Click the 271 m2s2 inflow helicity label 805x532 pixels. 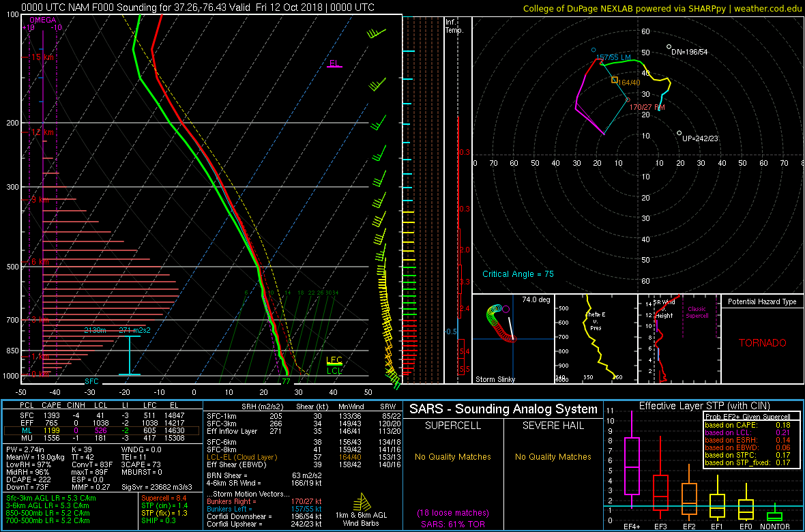click(134, 330)
